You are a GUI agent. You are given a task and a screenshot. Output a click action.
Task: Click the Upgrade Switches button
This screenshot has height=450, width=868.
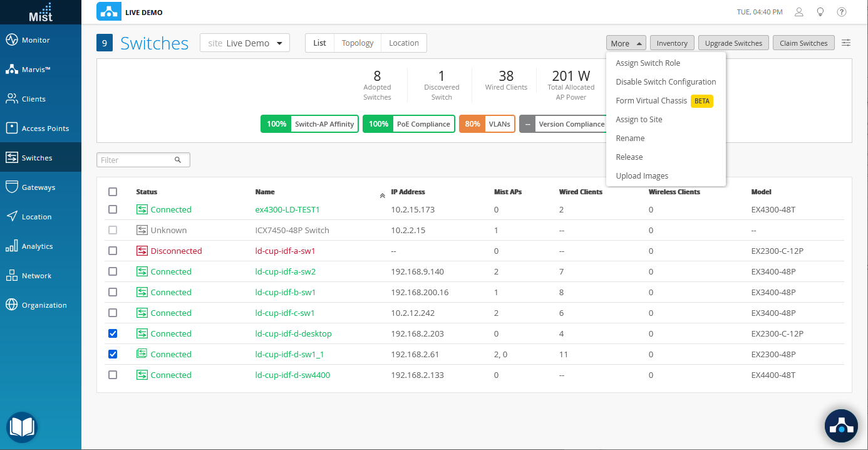point(733,43)
